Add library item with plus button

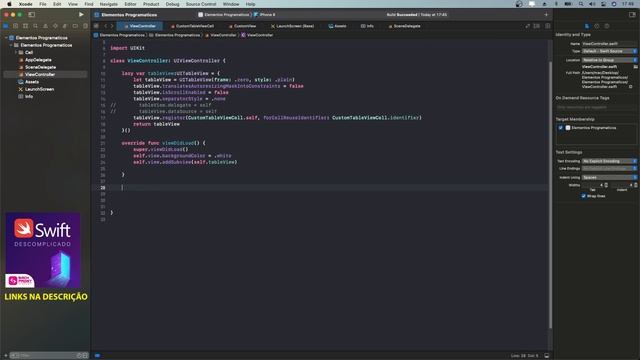click(x=546, y=15)
